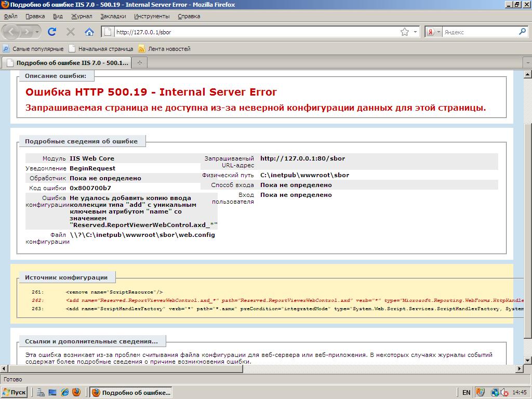Switch to Firefox taskbar button
The height and width of the screenshot is (399, 532).
pyautogui.click(x=131, y=393)
